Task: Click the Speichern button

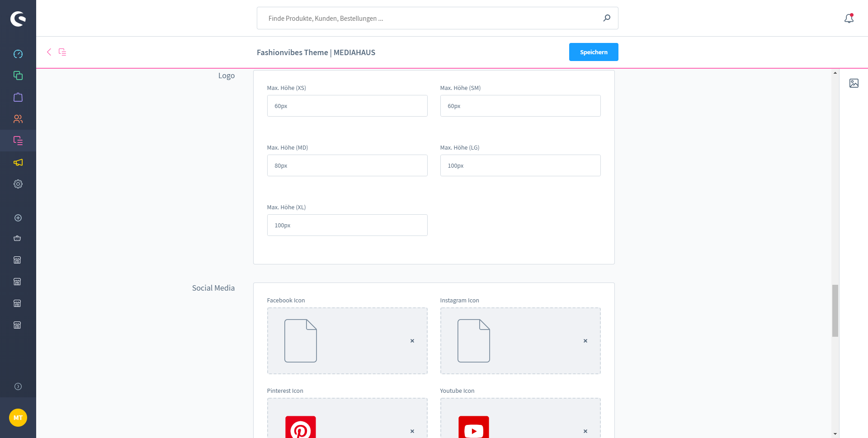Action: pos(593,52)
